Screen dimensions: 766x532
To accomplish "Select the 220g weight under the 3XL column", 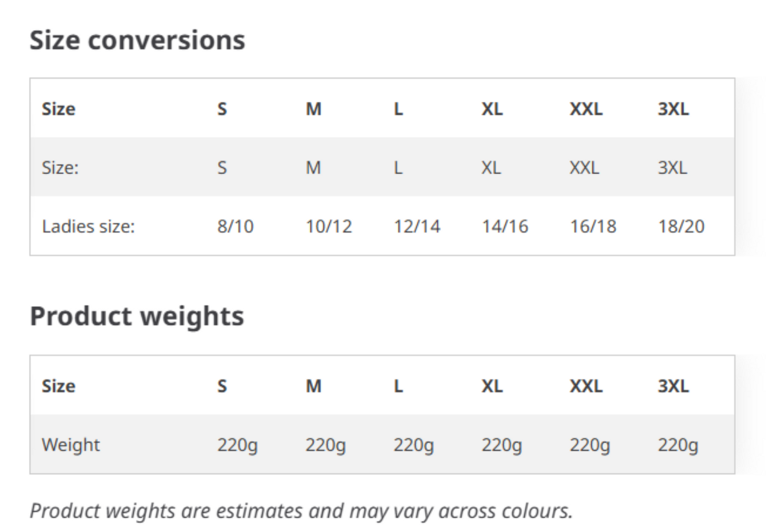I will pos(678,445).
